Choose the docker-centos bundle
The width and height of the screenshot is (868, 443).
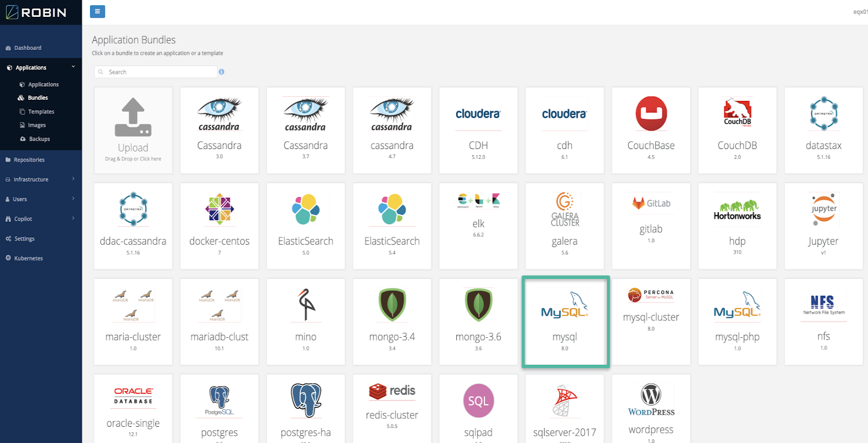tap(219, 226)
